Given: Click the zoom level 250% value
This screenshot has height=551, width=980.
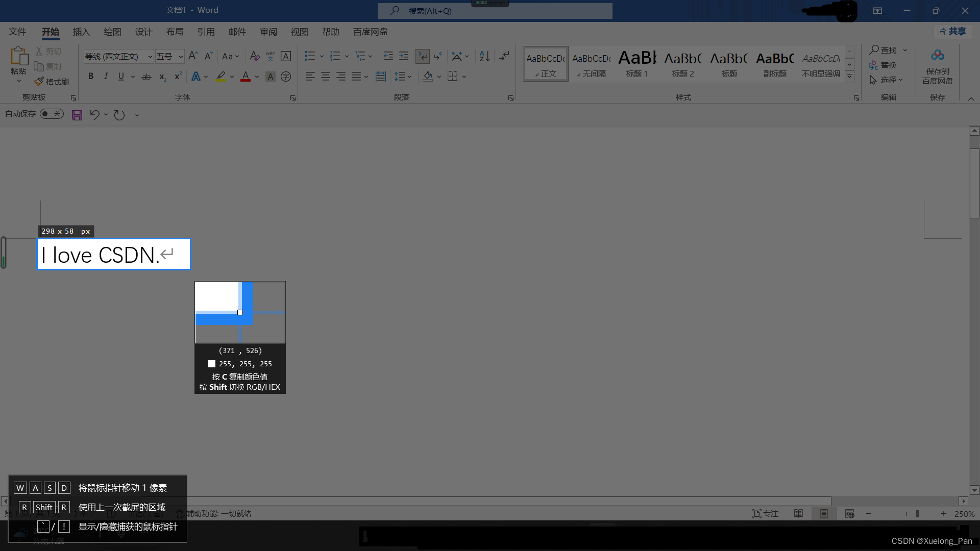Looking at the screenshot, I should pos(964,514).
